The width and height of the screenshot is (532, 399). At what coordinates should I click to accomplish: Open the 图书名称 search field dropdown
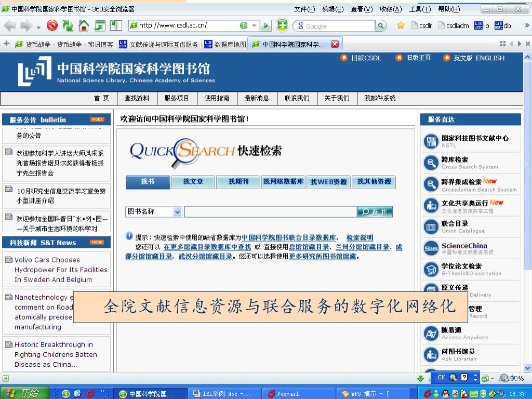(x=178, y=212)
